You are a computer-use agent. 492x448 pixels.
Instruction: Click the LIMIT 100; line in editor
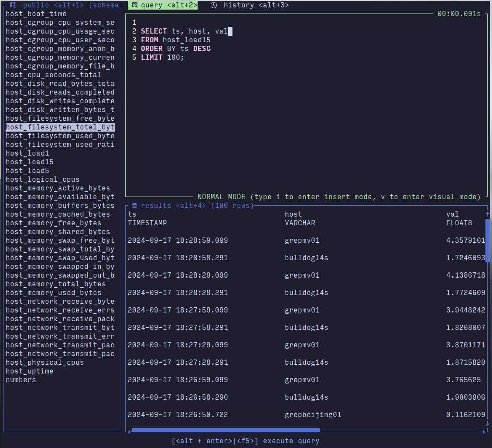click(x=163, y=58)
